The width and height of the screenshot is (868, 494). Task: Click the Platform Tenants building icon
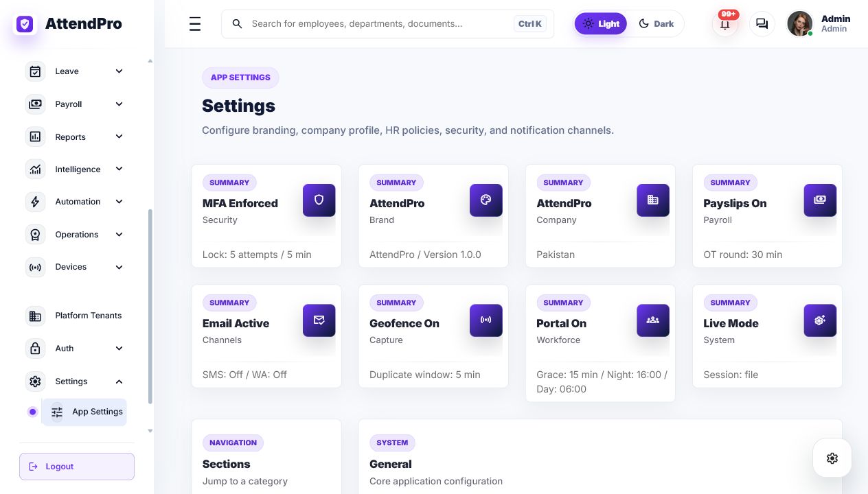pos(36,316)
